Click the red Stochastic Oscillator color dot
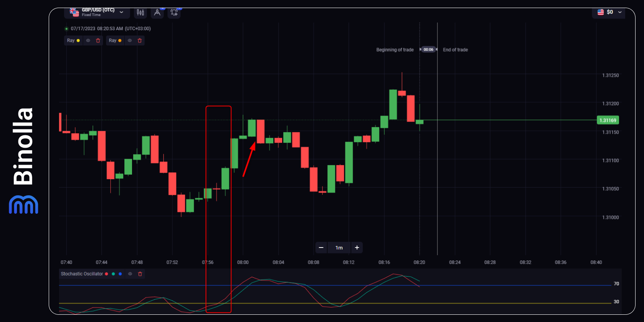 (x=107, y=274)
